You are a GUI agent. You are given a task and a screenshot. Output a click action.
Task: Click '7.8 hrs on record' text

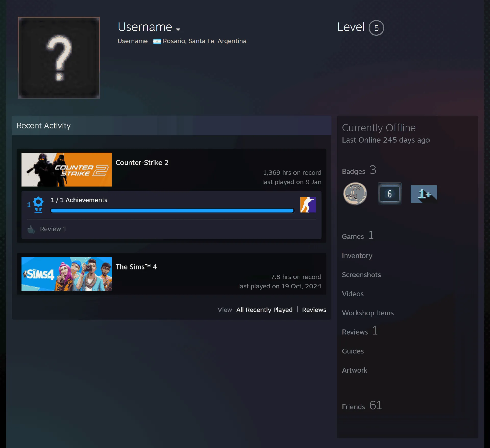296,277
